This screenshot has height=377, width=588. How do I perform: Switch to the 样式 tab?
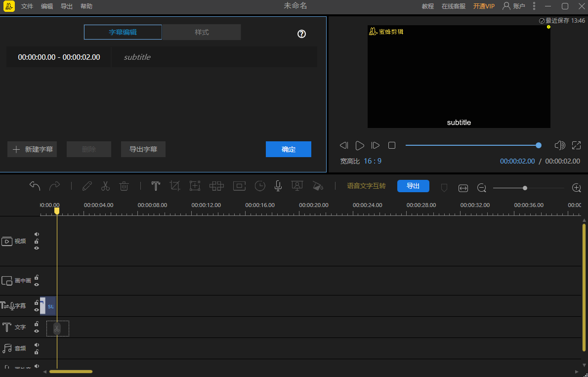point(202,32)
